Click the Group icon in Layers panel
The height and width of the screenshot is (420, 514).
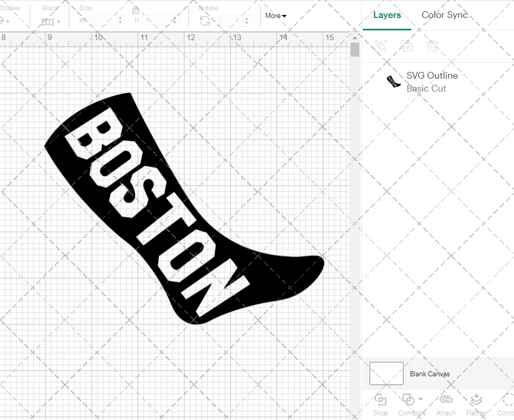(381, 46)
